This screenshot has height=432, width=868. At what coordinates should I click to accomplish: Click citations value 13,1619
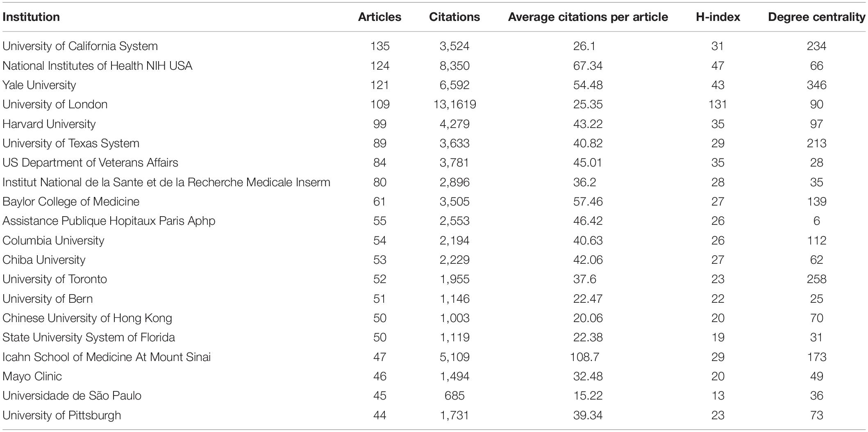coord(454,104)
